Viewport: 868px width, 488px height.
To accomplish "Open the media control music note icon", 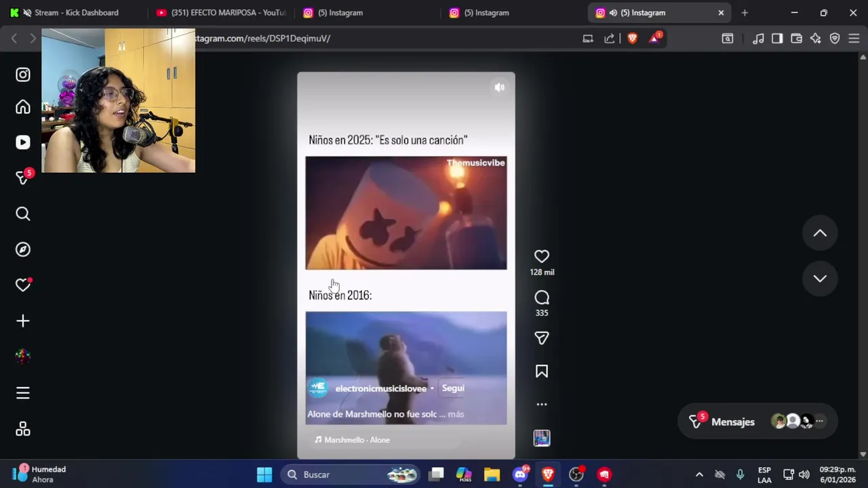I will click(758, 39).
